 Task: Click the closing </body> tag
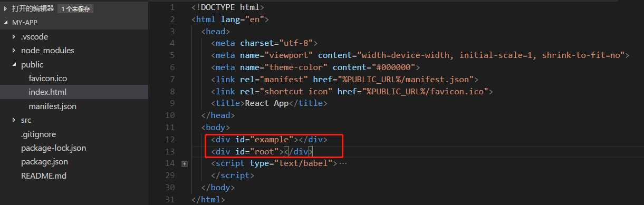218,188
